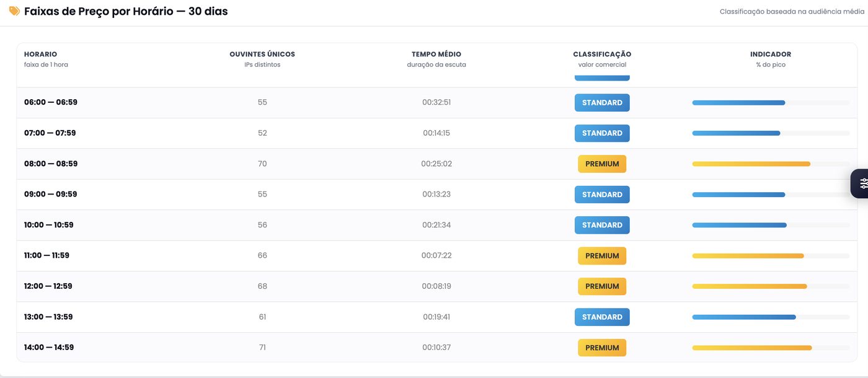
Task: Click the TEMPO MÉDIO column header
Action: [x=436, y=54]
